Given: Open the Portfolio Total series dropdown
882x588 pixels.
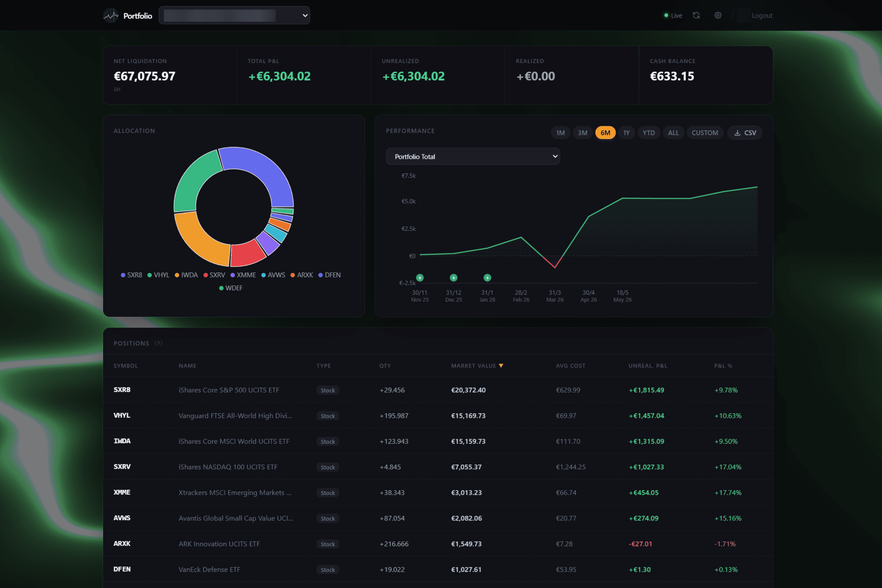Looking at the screenshot, I should coord(473,156).
